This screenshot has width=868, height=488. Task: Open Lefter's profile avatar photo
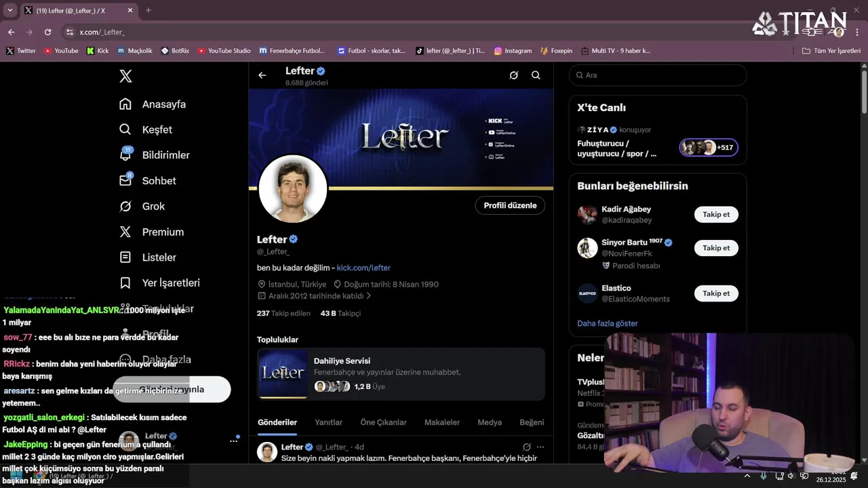click(x=293, y=189)
